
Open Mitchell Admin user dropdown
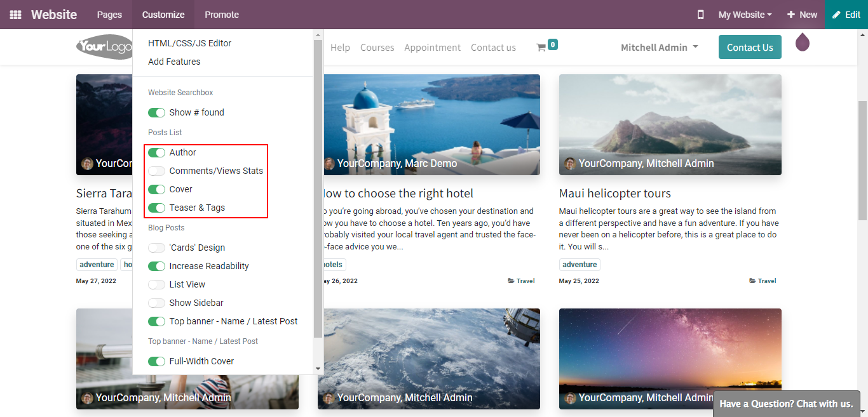659,48
